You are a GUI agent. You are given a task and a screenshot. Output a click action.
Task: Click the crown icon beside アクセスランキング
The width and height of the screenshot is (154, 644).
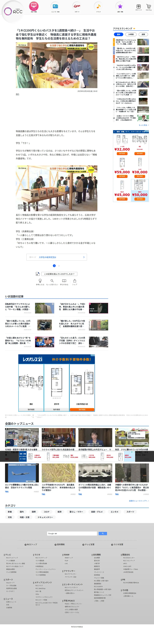134,29
